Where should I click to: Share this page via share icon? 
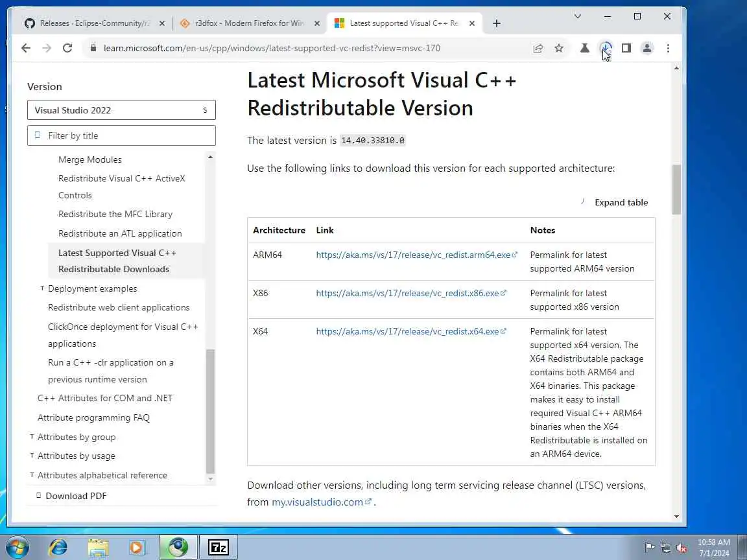click(x=538, y=48)
